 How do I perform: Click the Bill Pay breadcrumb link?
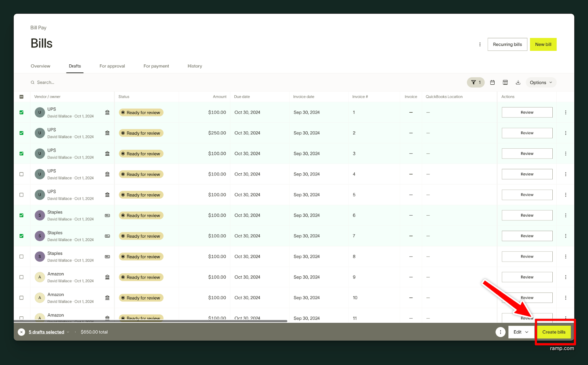[x=38, y=28]
